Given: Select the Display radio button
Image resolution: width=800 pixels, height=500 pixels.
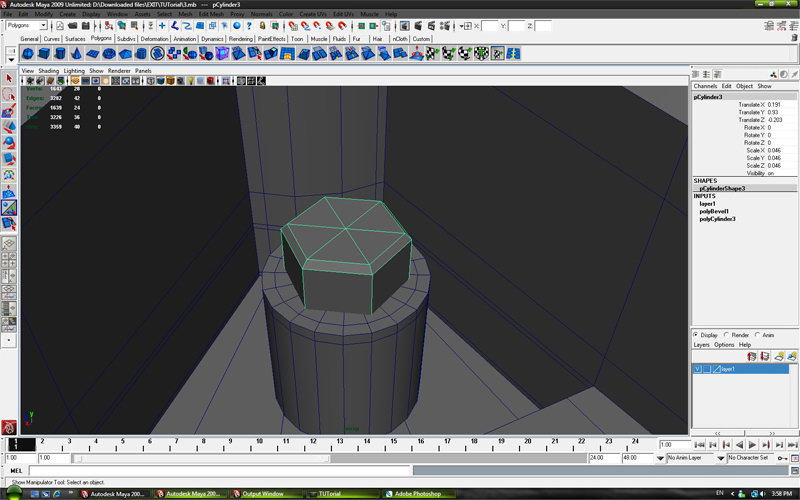Looking at the screenshot, I should tap(697, 335).
